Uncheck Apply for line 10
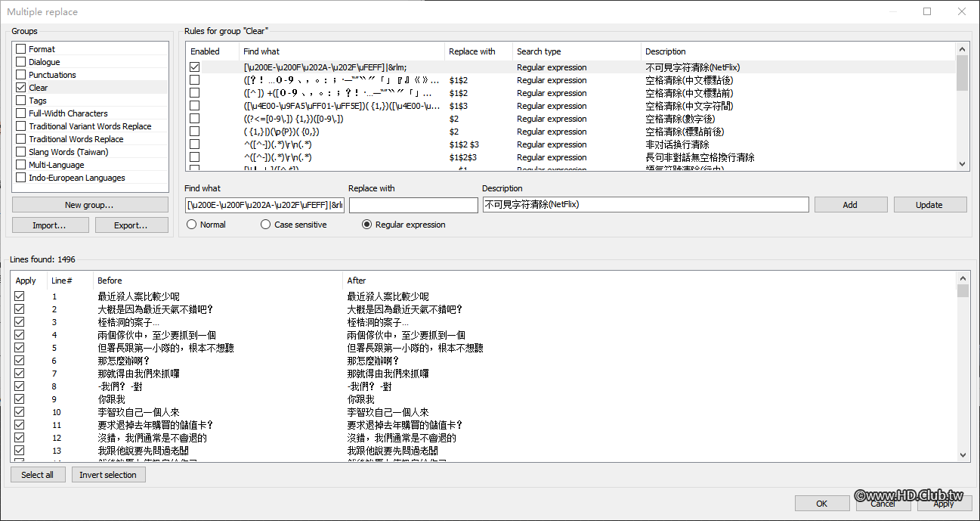Viewport: 980px width, 521px height. coord(20,412)
